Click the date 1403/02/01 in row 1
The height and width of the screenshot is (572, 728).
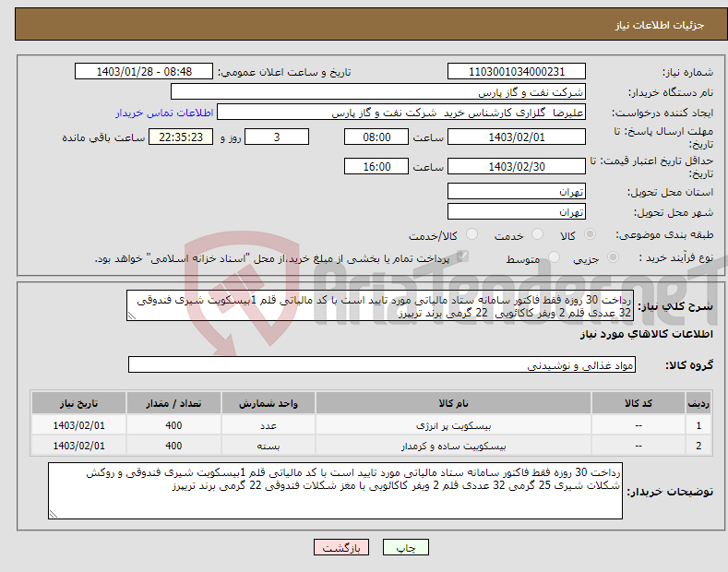78,425
